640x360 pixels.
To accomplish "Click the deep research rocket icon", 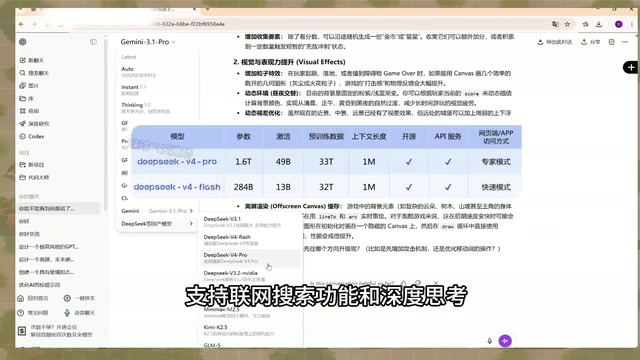I will point(22,123).
